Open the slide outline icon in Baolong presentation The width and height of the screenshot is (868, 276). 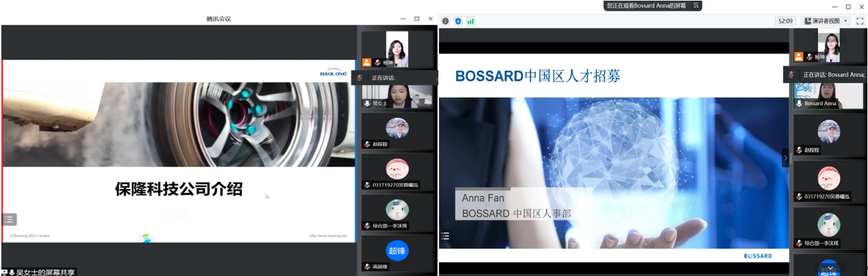tap(9, 219)
